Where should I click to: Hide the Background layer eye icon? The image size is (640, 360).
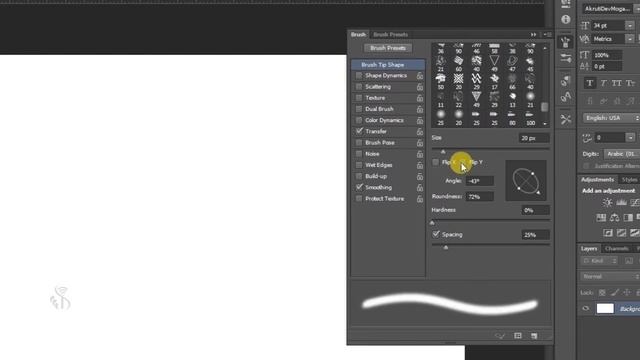tap(586, 309)
